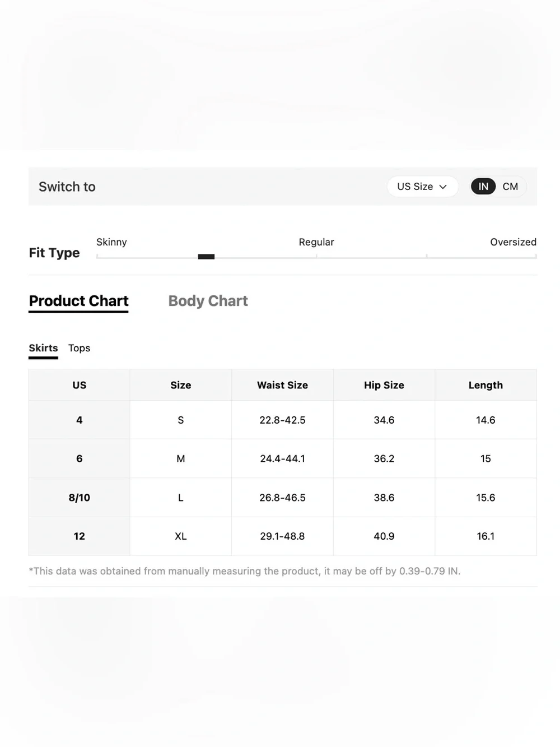
Task: Click the Regular fit label
Action: [316, 242]
